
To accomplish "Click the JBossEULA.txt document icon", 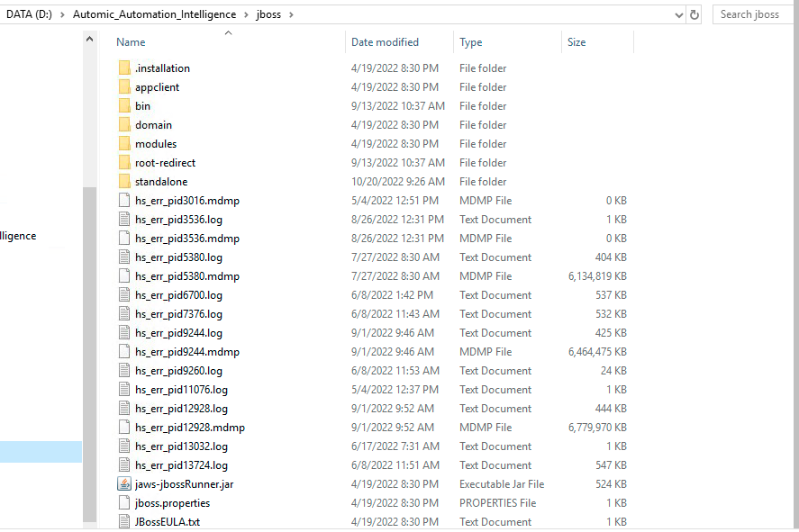I will [x=124, y=522].
